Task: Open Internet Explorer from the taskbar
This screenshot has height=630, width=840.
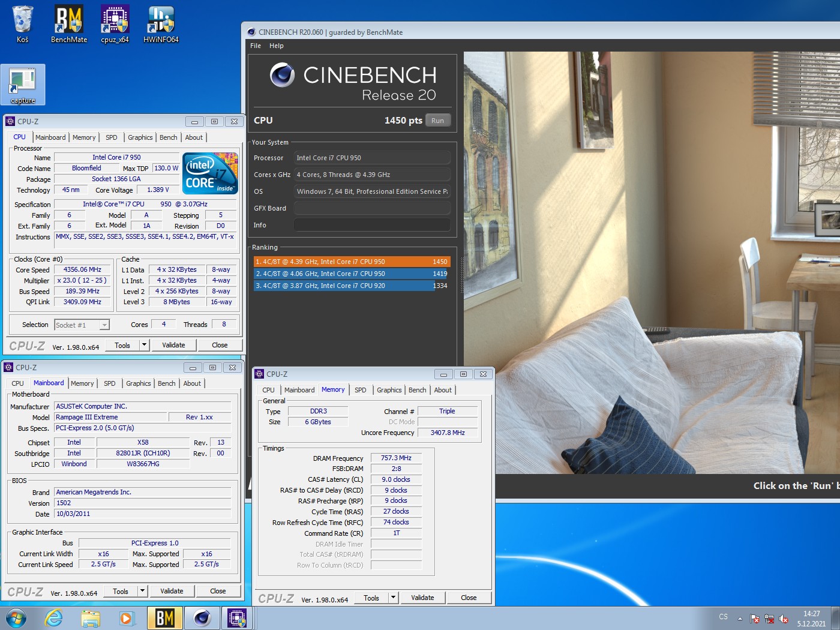Action: coord(54,618)
